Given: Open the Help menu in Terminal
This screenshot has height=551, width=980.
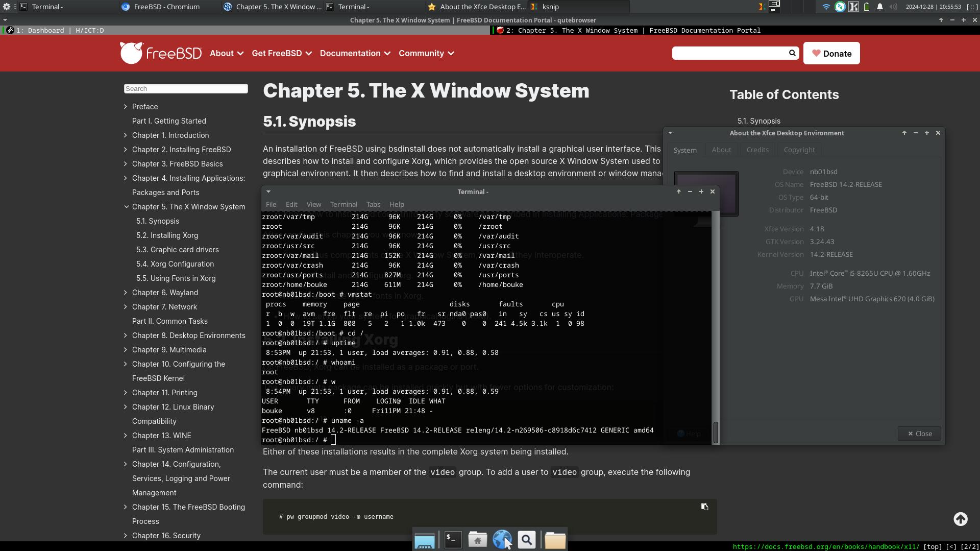Looking at the screenshot, I should [x=397, y=204].
